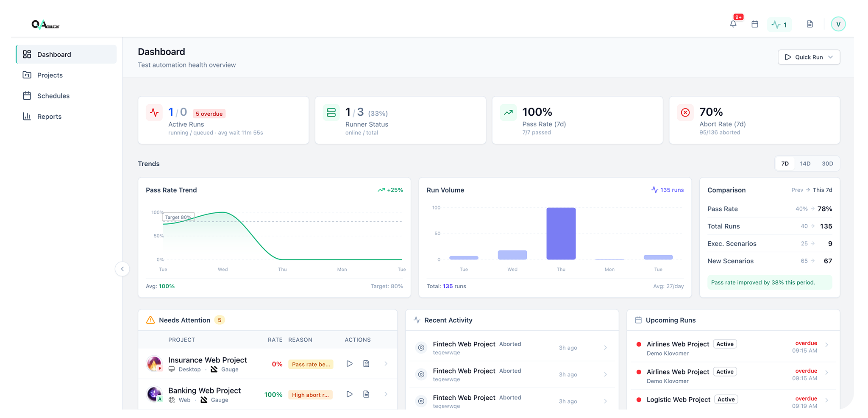This screenshot has width=868, height=418.
Task: Click the calendar icon in top header
Action: click(x=754, y=24)
